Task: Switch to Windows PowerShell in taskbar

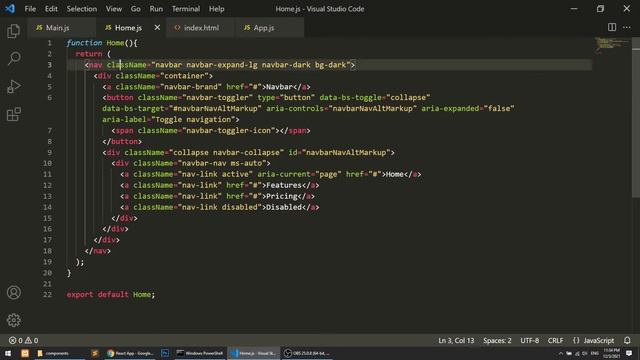Action: (x=200, y=353)
